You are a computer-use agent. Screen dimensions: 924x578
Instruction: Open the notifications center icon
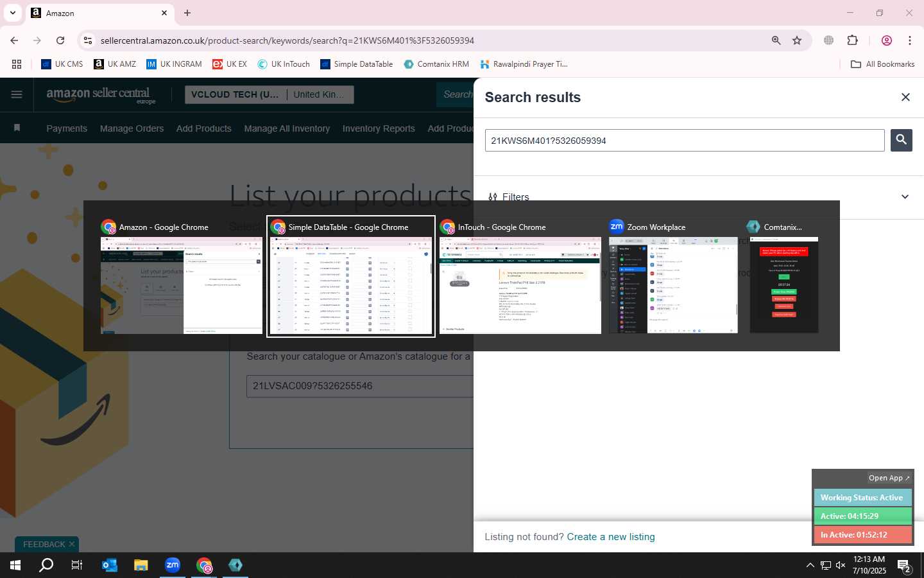pyautogui.click(x=904, y=566)
